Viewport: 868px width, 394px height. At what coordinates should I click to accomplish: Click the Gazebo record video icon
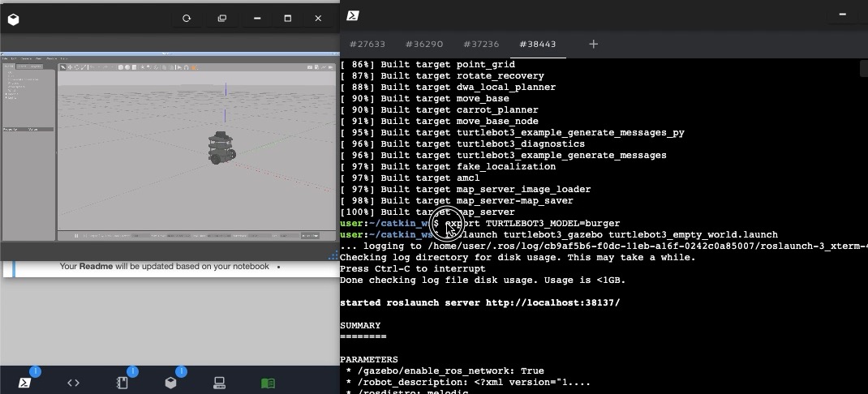tap(330, 67)
